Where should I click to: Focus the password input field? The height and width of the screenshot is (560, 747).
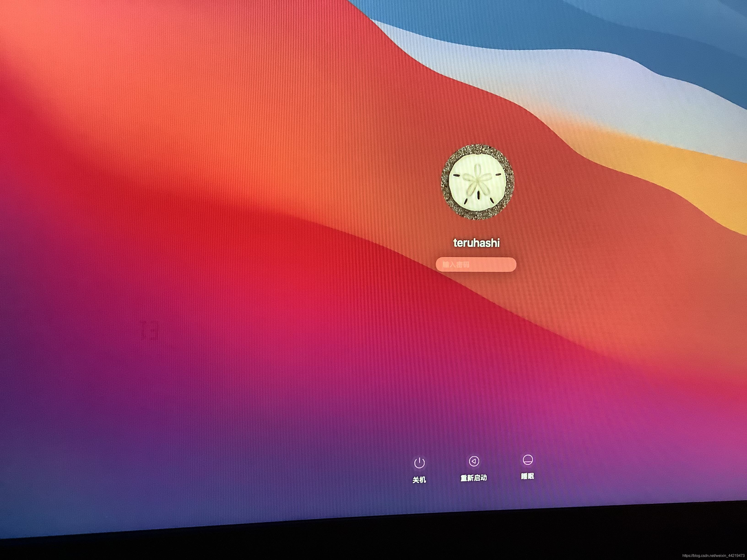(476, 264)
